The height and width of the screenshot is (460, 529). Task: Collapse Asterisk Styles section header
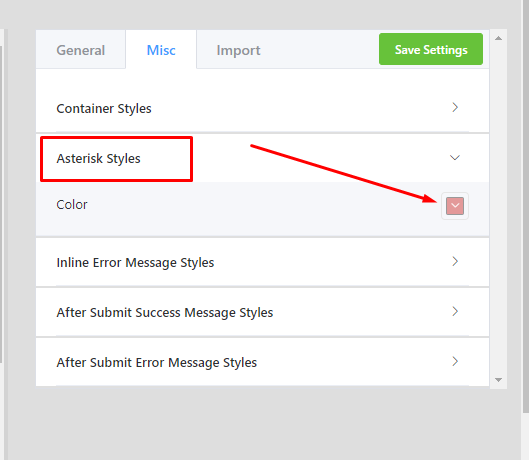click(262, 158)
